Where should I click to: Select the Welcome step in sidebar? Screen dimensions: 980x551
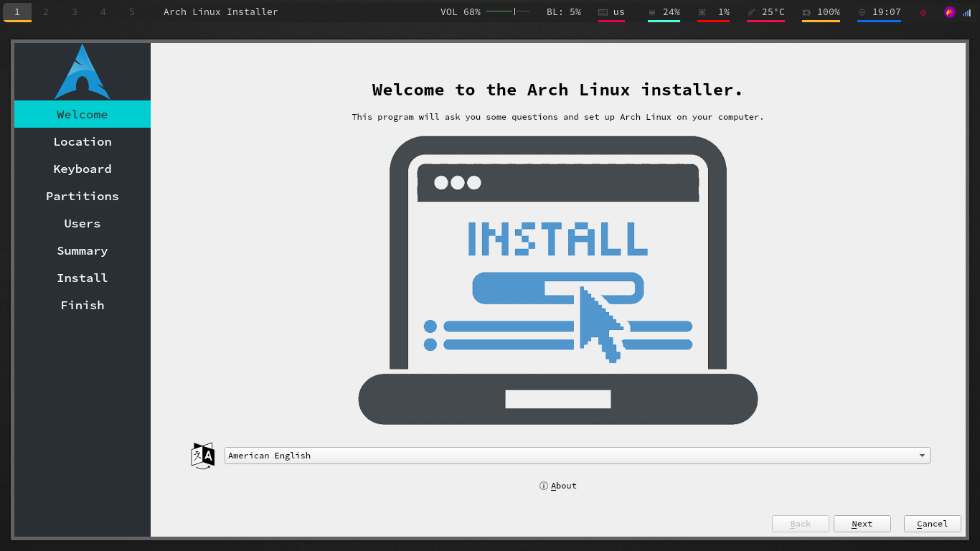(x=83, y=114)
